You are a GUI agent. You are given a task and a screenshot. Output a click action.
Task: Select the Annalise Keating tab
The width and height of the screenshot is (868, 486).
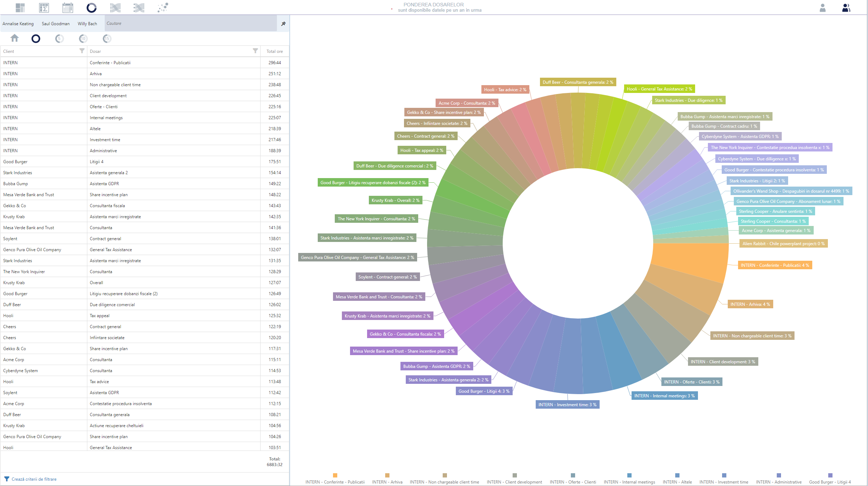pos(18,24)
